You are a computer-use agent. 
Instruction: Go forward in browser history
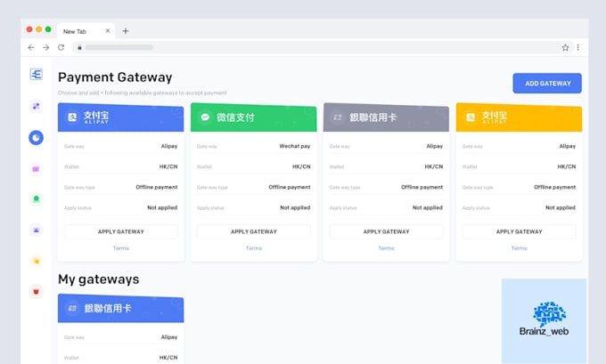point(46,47)
